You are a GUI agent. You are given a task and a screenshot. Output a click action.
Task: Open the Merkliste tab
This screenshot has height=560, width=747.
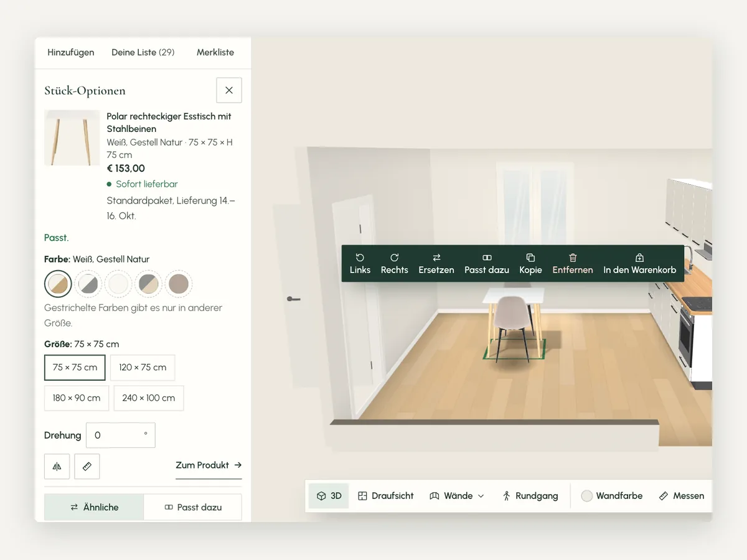coord(215,52)
